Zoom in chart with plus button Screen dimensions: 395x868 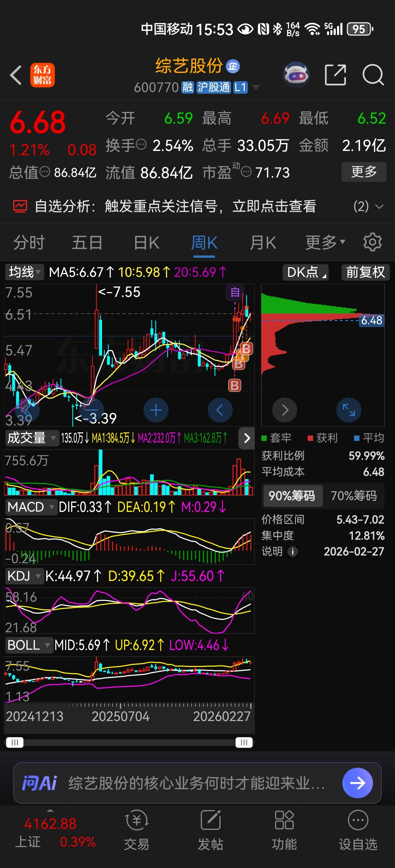click(156, 410)
